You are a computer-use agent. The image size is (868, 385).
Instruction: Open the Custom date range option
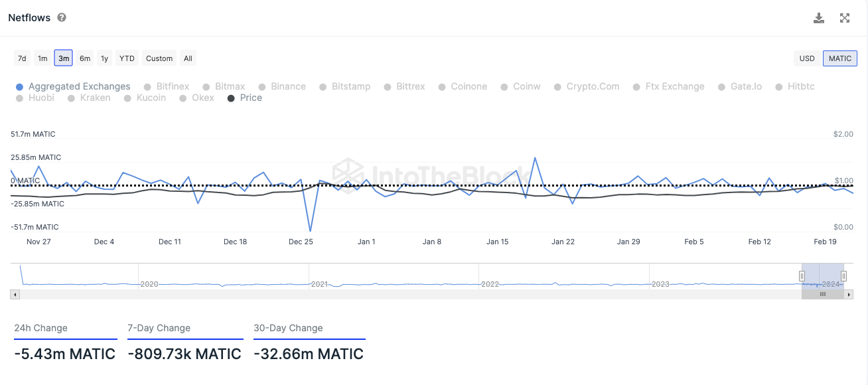tap(159, 58)
